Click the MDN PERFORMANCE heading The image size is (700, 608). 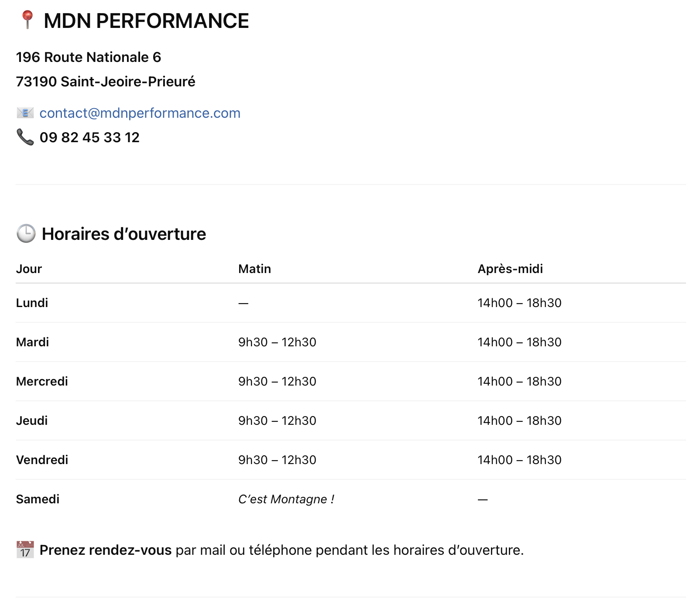146,21
